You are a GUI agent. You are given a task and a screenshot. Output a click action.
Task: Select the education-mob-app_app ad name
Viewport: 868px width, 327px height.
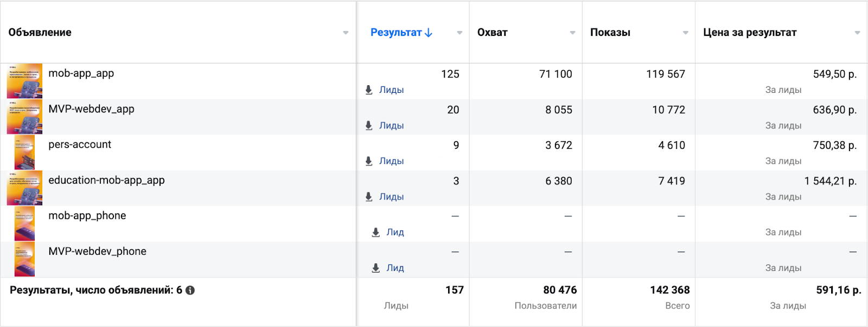pyautogui.click(x=106, y=180)
